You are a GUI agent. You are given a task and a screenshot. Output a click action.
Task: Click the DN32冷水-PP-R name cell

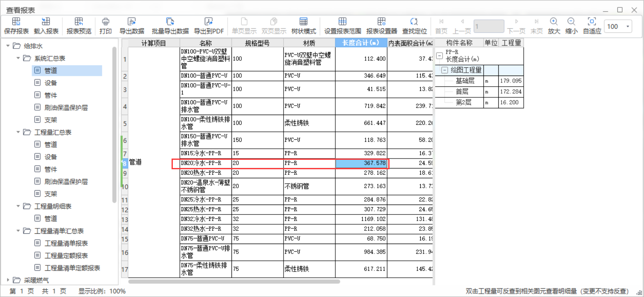206,219
